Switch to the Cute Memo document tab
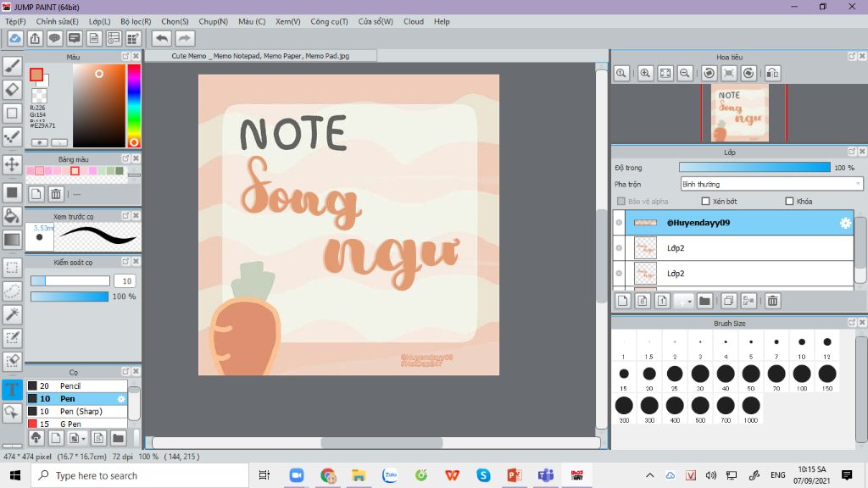This screenshot has height=488, width=868. (x=260, y=56)
